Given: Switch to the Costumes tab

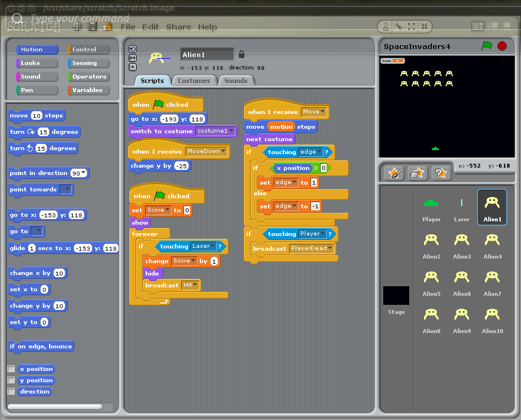Looking at the screenshot, I should [194, 80].
